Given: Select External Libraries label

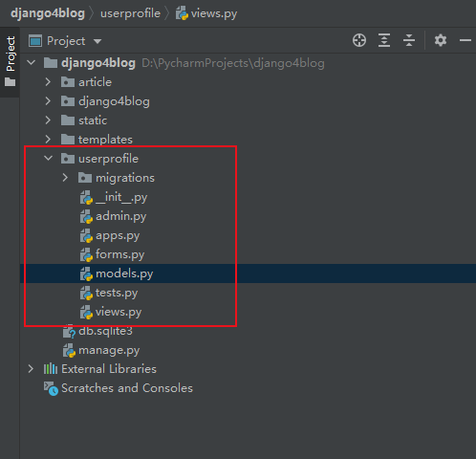Looking at the screenshot, I should (x=109, y=369).
